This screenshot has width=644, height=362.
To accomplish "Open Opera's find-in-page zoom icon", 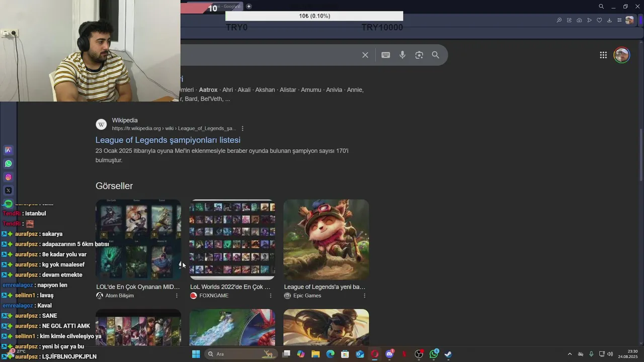I will (559, 20).
